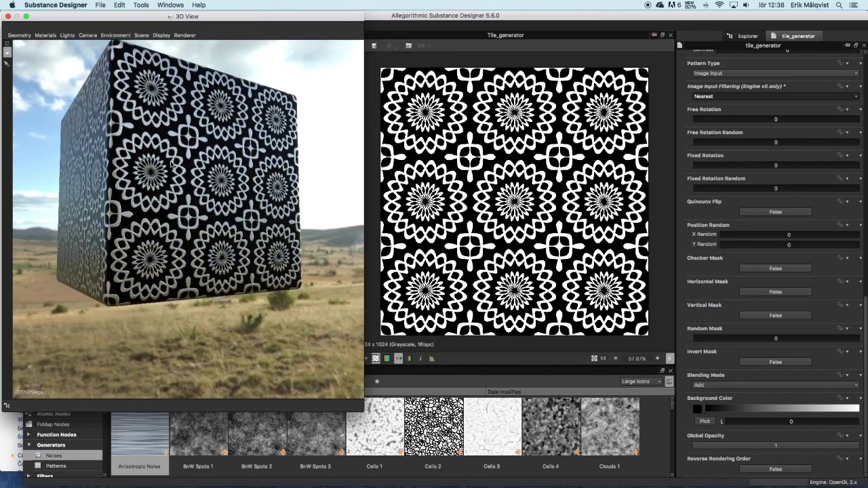
Task: Click the UV display icon above the 2D view
Action: (421, 45)
